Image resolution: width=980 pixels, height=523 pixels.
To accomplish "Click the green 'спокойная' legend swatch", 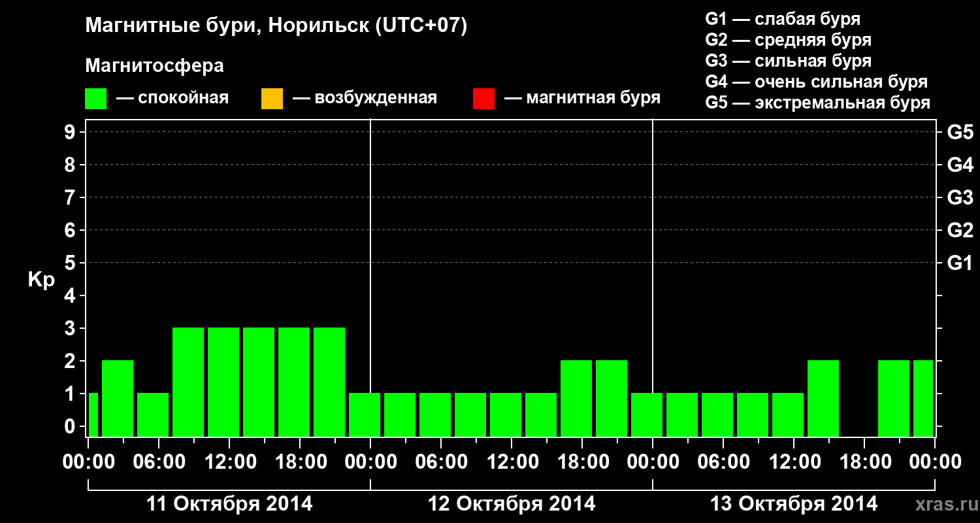I will (96, 99).
